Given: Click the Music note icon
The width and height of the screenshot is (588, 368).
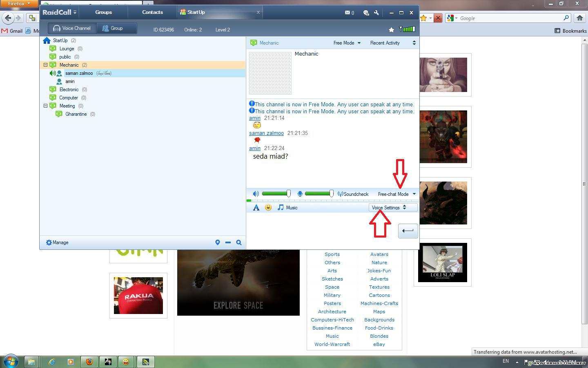Looking at the screenshot, I should (281, 207).
